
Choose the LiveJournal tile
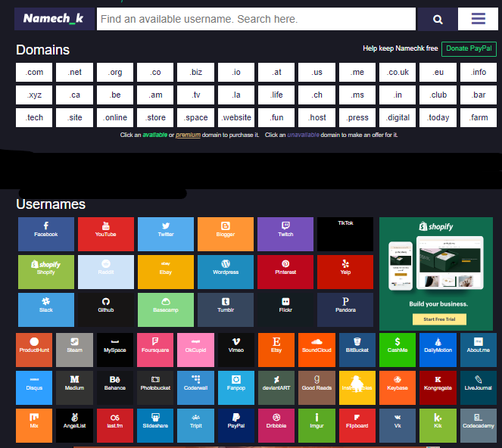479,388
